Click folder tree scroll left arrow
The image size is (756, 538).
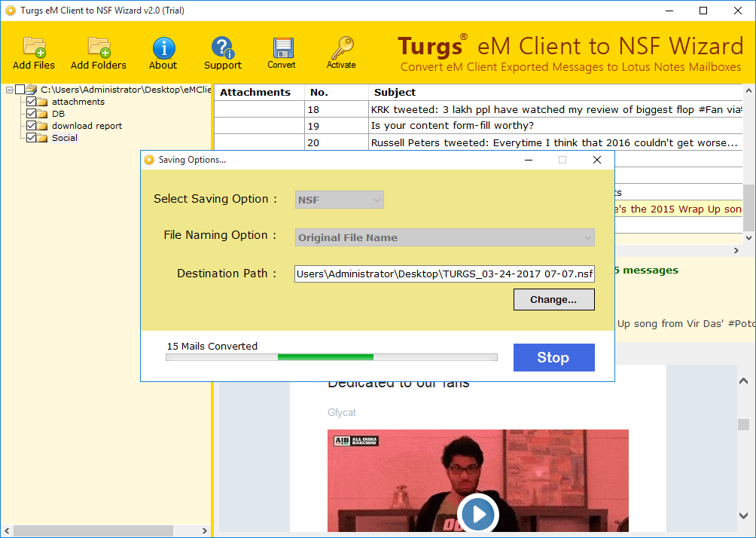[6, 530]
